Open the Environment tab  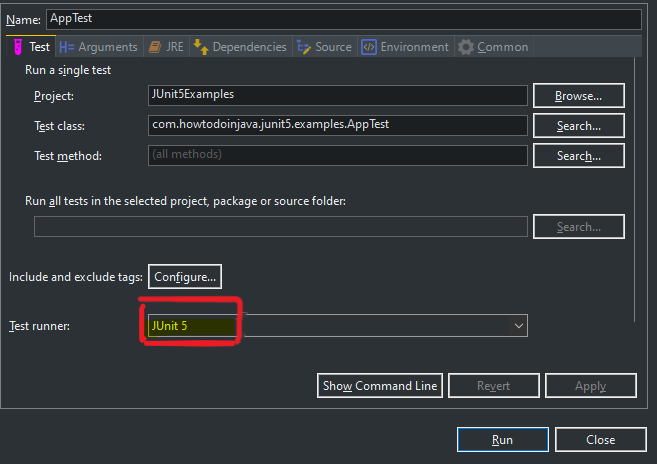click(406, 47)
